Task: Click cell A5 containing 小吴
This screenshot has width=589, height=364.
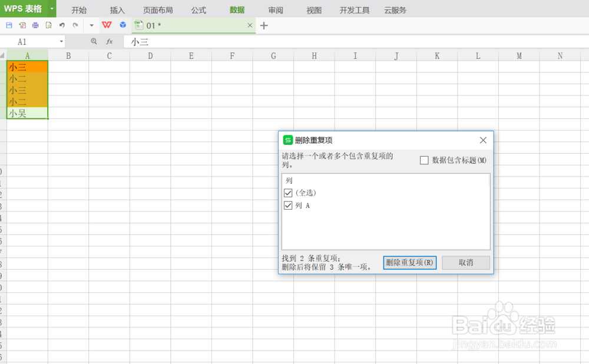Action: 27,113
